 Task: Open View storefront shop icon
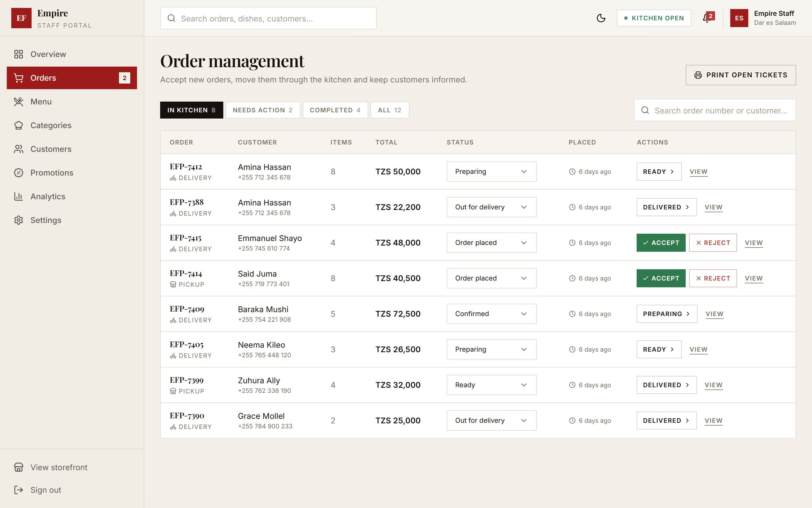coord(18,467)
